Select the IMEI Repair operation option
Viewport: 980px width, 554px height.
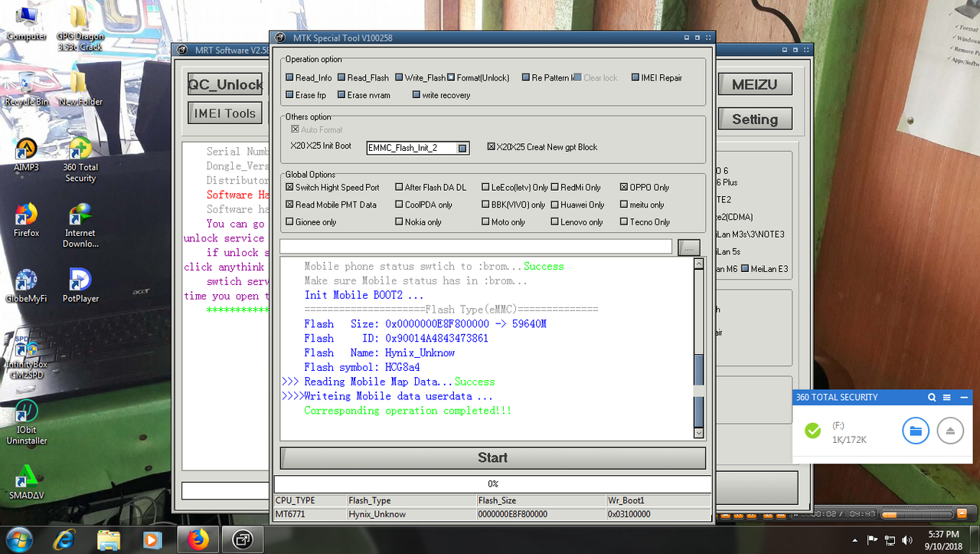[x=657, y=78]
